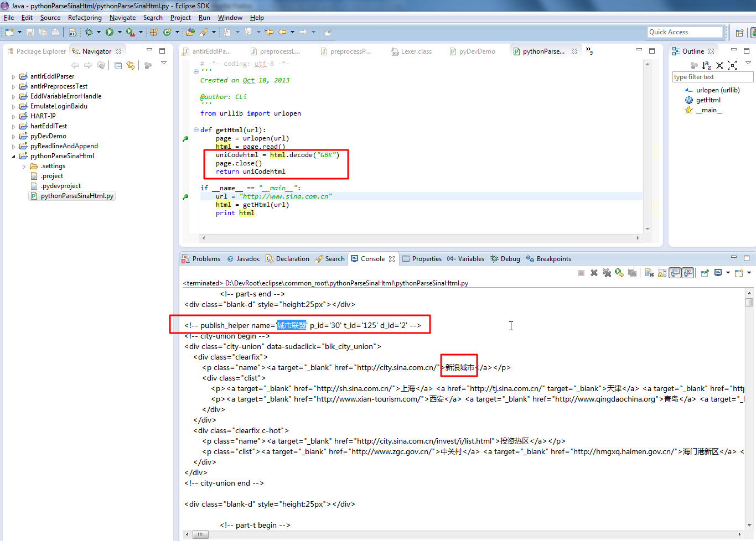Select urlopen (urllib) in Outline
Viewport: 756px width, 541px height.
coord(712,90)
